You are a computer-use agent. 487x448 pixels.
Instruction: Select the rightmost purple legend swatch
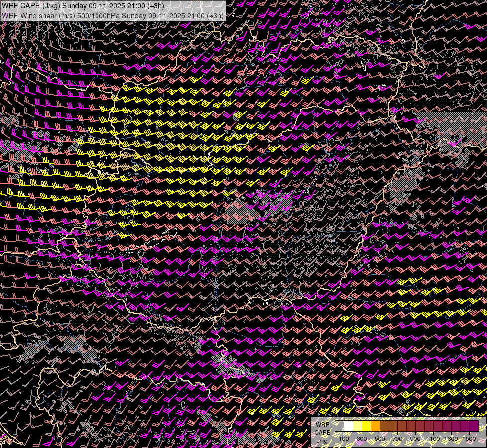point(474,426)
